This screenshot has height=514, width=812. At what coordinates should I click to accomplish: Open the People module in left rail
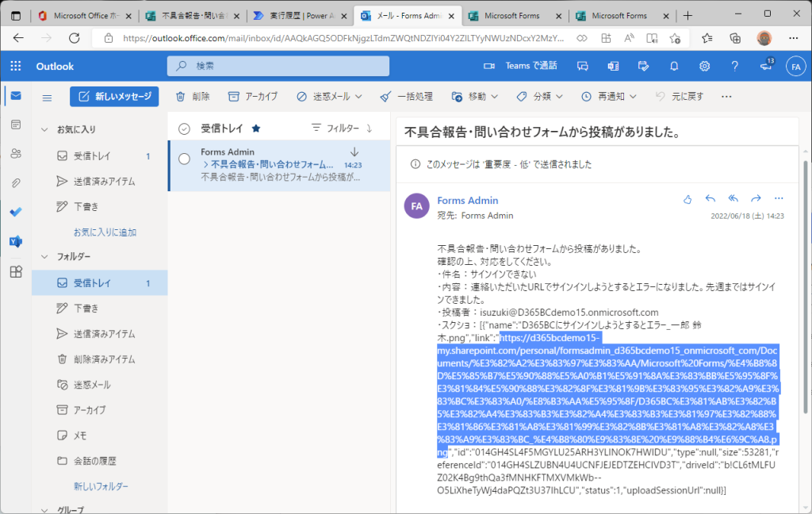pyautogui.click(x=16, y=153)
